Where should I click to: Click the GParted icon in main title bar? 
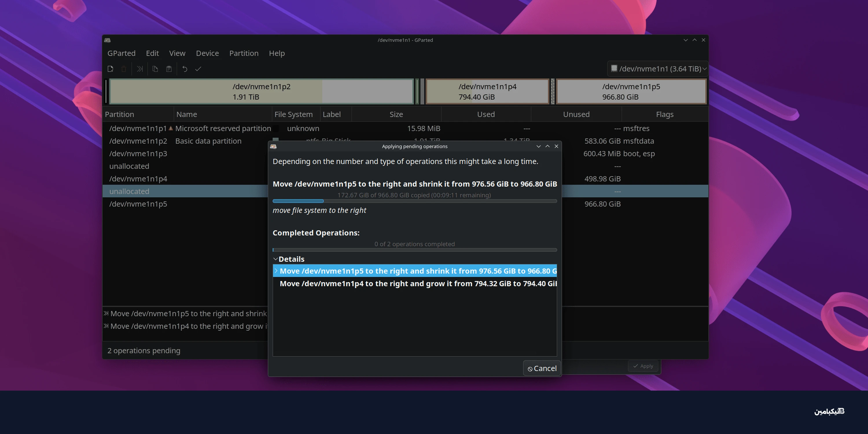[107, 40]
